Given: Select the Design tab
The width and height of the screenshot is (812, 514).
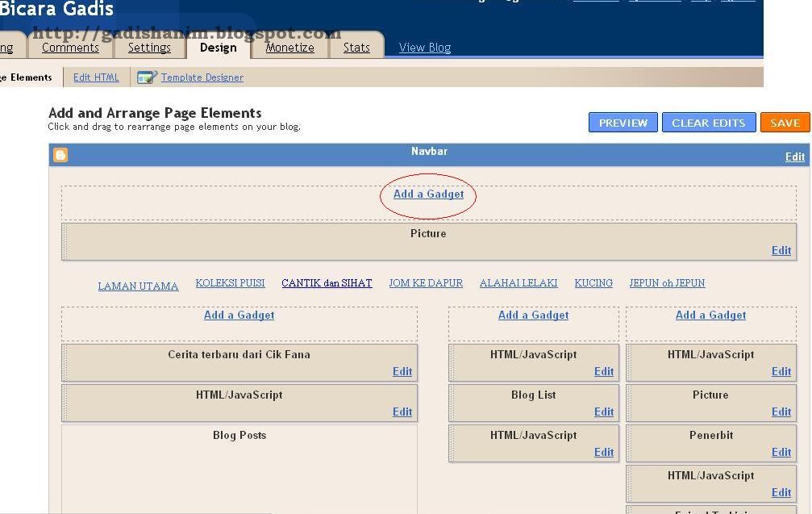Looking at the screenshot, I should [x=218, y=48].
